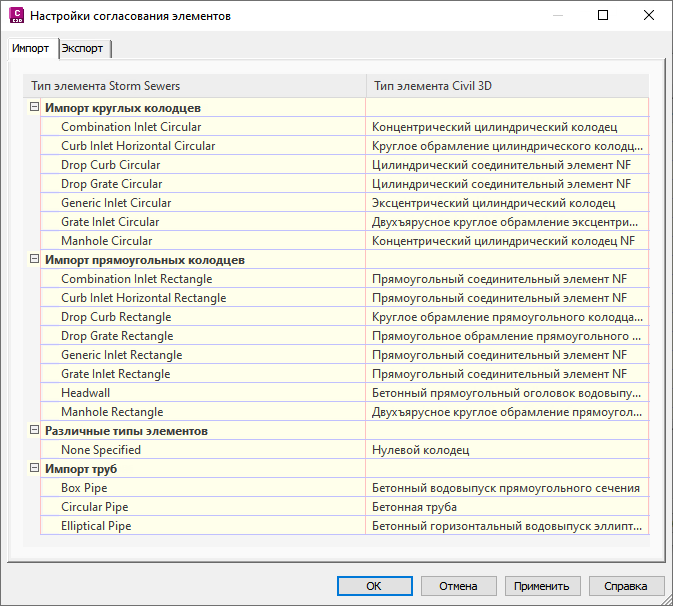Click the Тип элемента Civil 3D column header
Screen dimensions: 673x606
(x=431, y=86)
